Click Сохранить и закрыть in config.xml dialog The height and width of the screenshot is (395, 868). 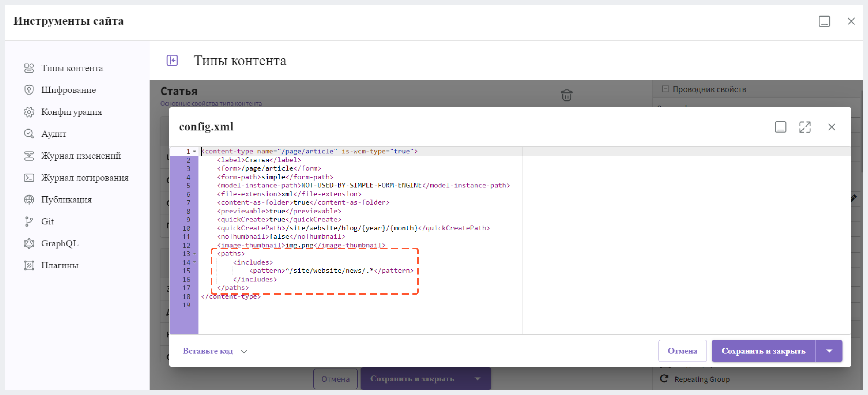tap(763, 351)
